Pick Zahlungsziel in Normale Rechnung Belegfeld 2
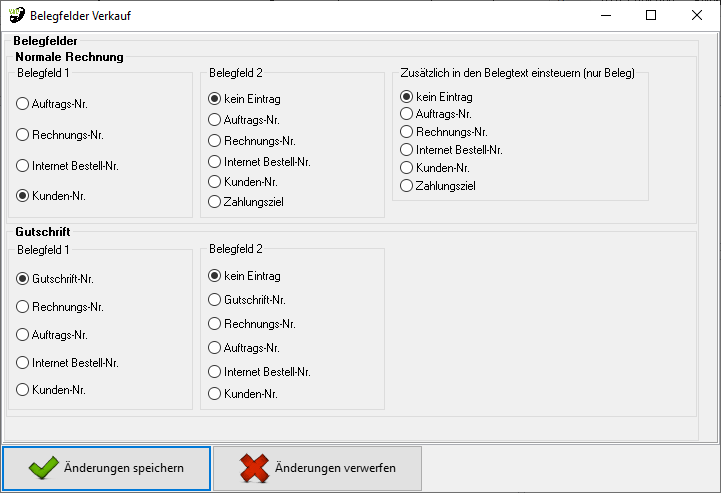The height and width of the screenshot is (493, 721). click(215, 202)
